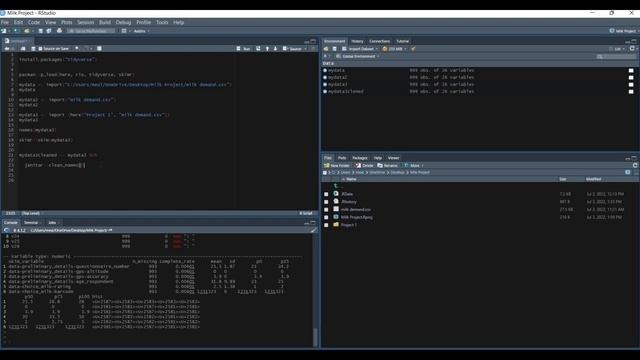
Task: Open the Plots menu
Action: [67, 22]
